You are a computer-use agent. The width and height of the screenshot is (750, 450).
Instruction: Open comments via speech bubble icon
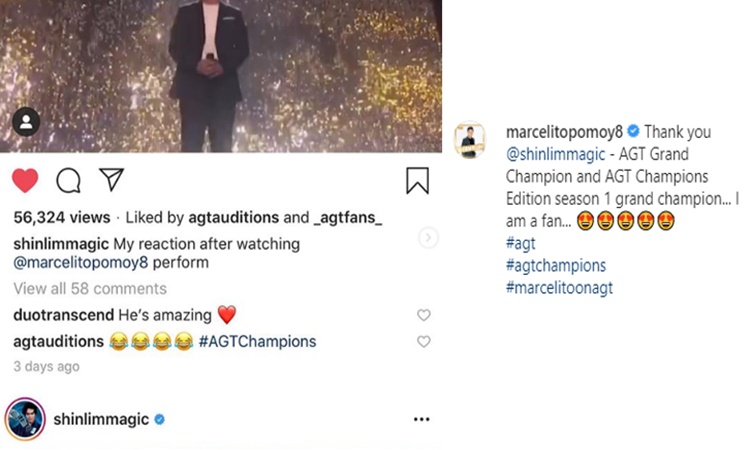[68, 180]
